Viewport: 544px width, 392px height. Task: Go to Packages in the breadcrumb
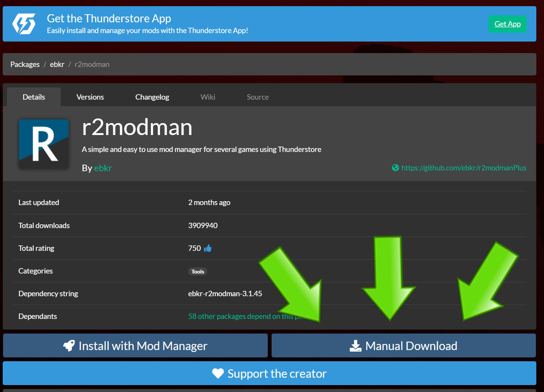click(x=25, y=64)
